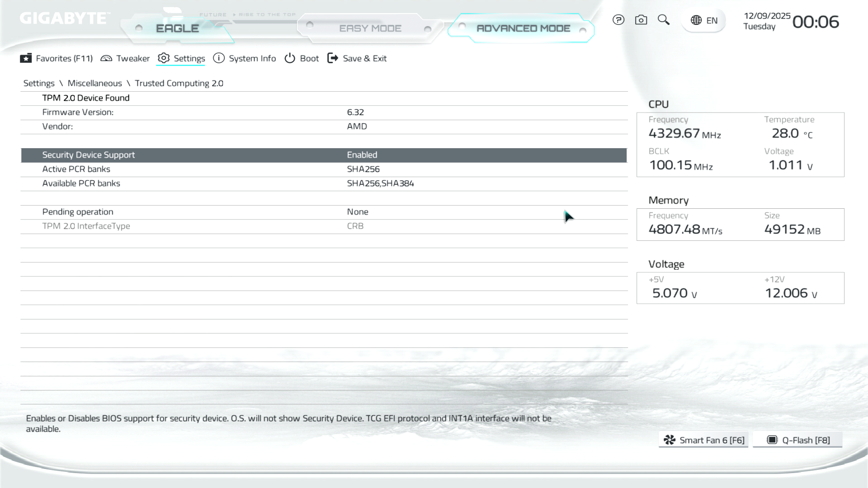
Task: Open search with magnifier icon
Action: (663, 20)
